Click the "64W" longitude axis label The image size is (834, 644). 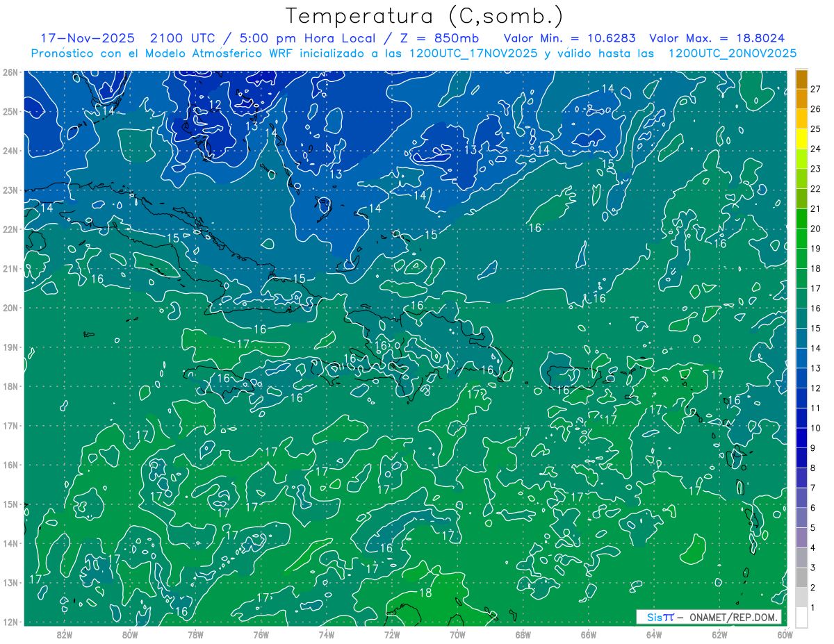(654, 634)
